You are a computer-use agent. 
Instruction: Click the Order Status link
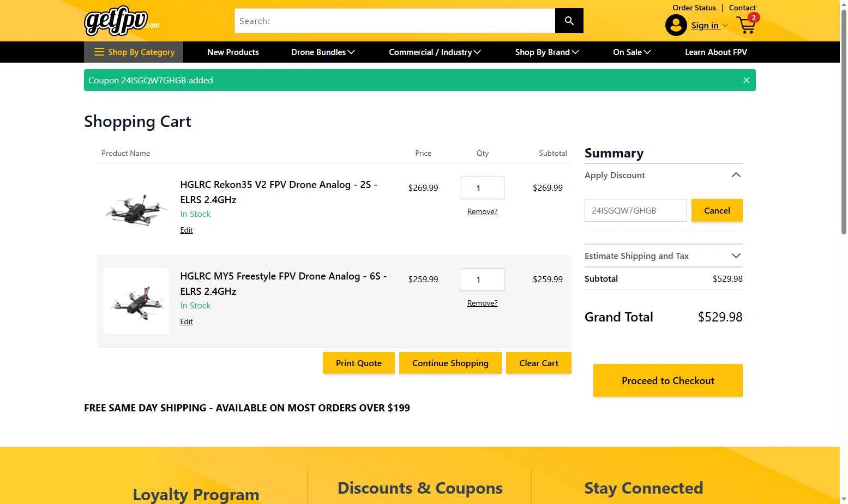click(694, 8)
